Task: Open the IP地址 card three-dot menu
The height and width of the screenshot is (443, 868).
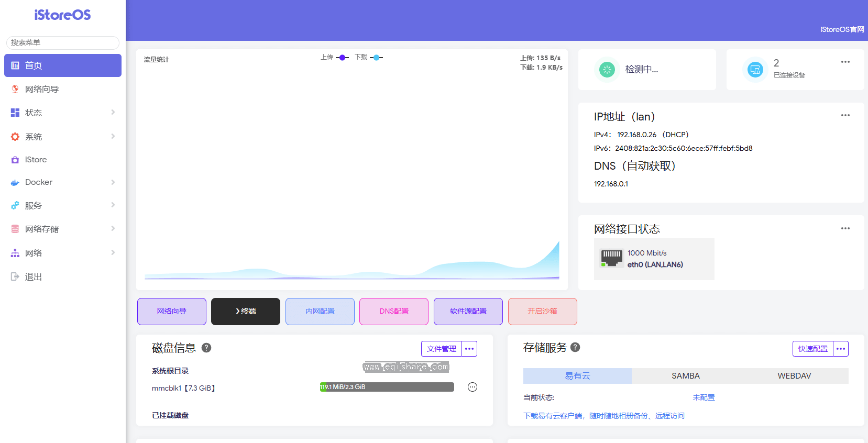Action: (845, 115)
